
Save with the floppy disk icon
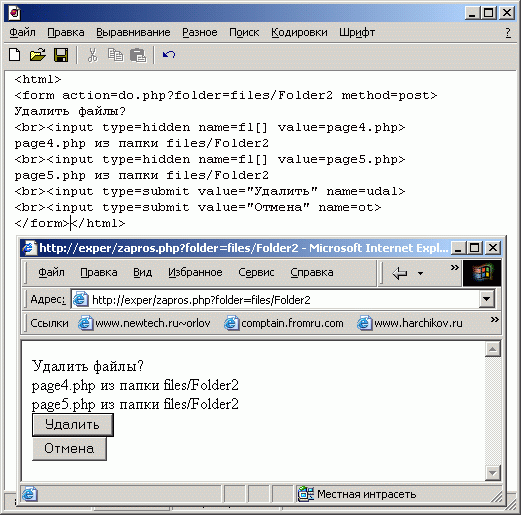(x=61, y=55)
